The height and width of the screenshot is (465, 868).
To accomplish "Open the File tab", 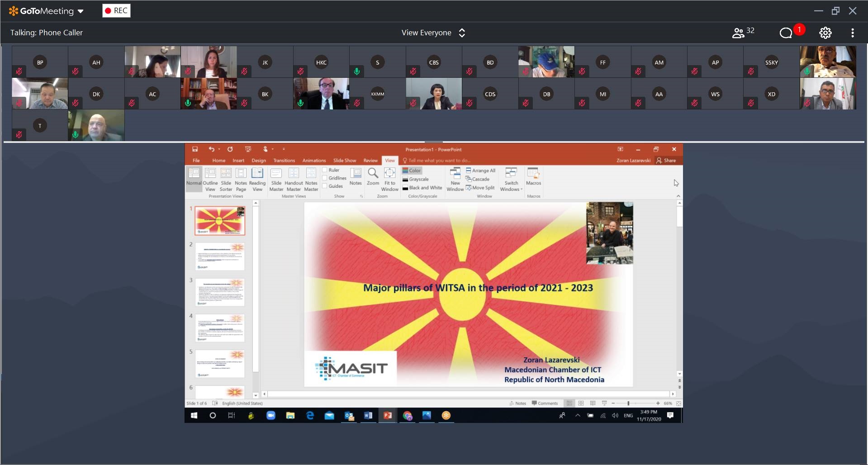I will [196, 161].
